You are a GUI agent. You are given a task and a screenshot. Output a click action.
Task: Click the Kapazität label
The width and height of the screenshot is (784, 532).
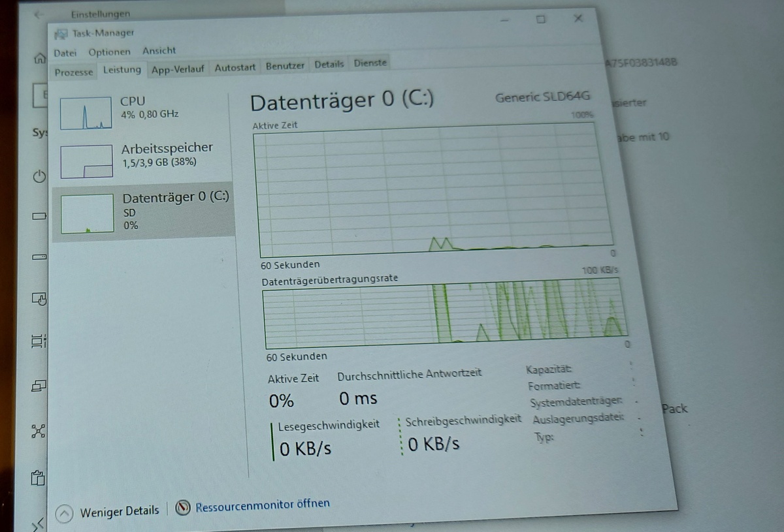click(549, 370)
